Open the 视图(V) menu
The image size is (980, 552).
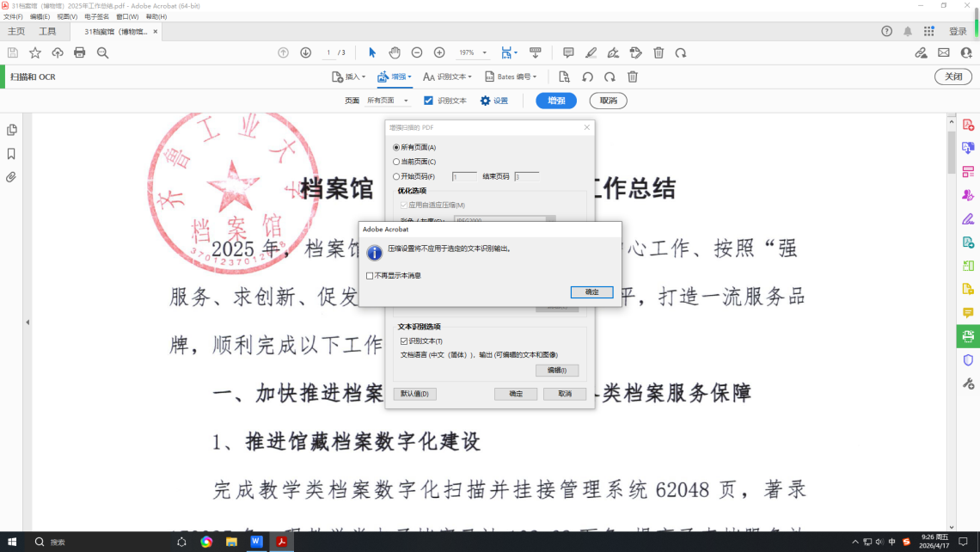pos(67,16)
